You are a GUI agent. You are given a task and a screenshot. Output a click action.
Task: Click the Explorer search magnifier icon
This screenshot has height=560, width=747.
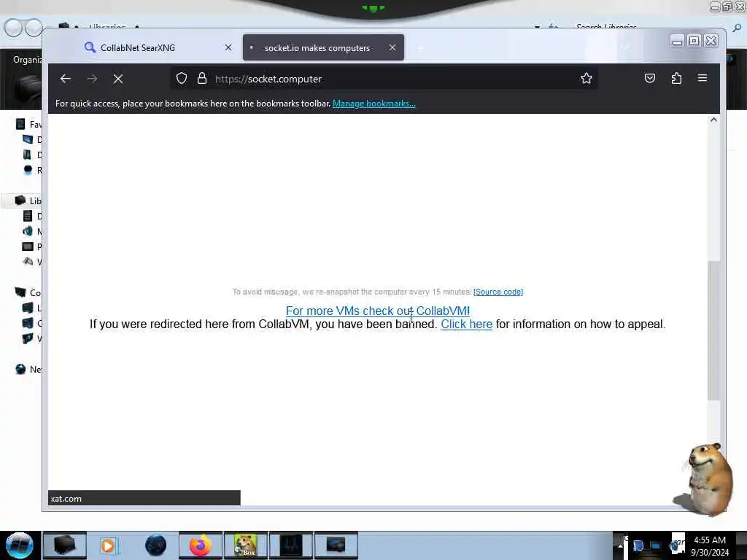[x=737, y=28]
